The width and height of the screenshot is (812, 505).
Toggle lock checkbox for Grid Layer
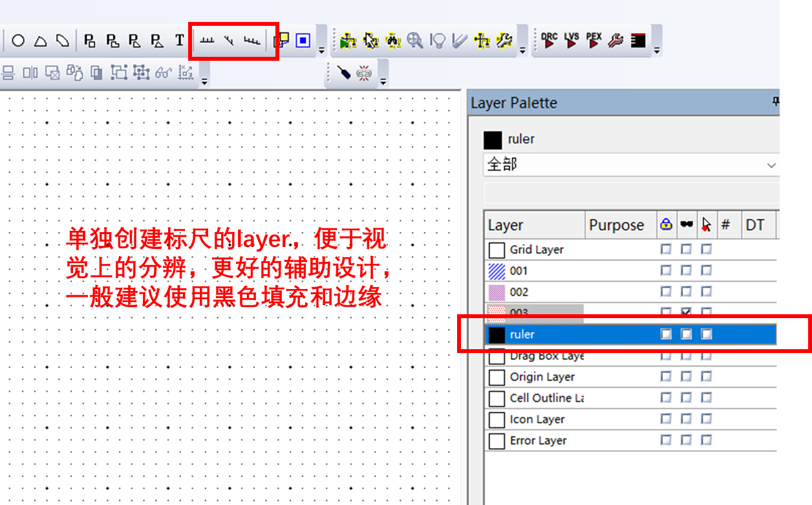(666, 249)
